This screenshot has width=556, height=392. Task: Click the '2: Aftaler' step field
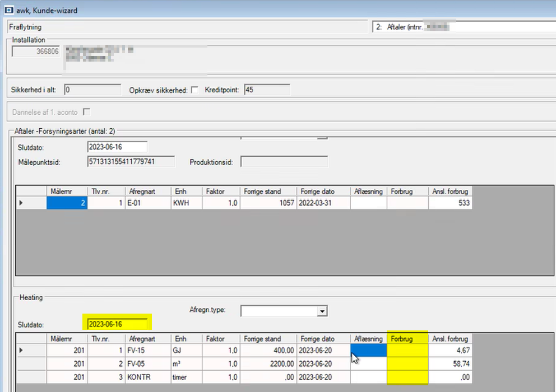[464, 27]
